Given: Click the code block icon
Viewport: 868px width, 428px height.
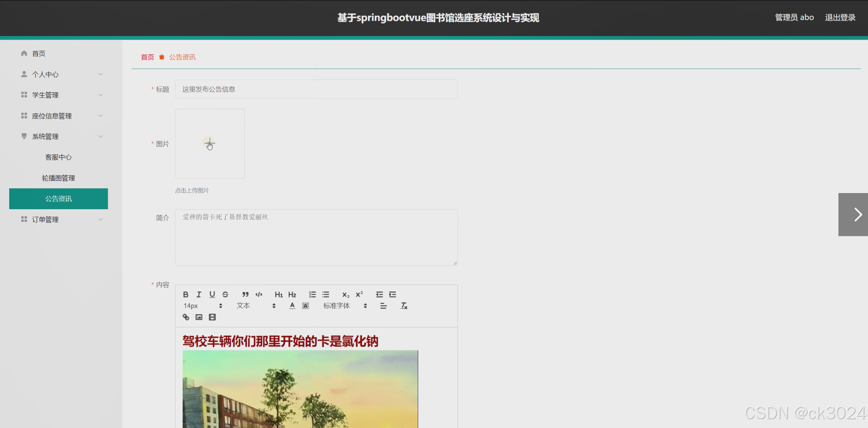Looking at the screenshot, I should [259, 295].
